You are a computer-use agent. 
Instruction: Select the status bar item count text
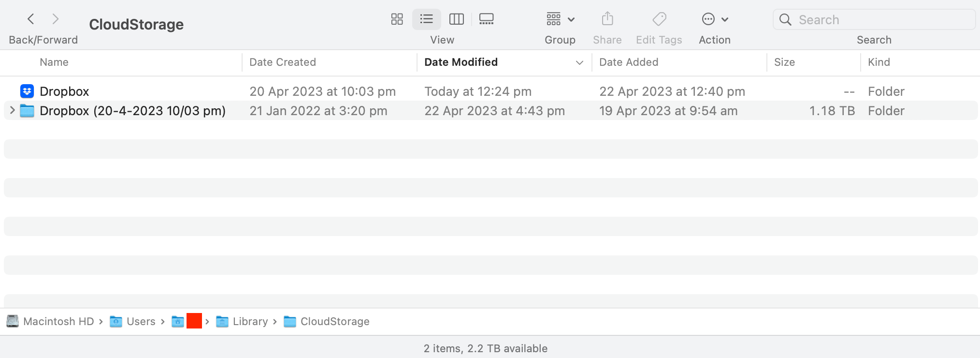pos(486,348)
